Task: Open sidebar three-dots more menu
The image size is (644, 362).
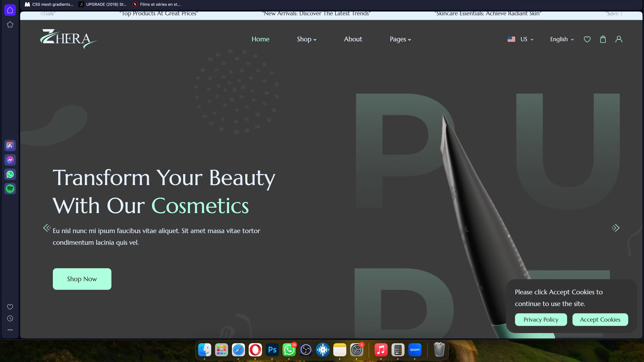Action: point(10,330)
